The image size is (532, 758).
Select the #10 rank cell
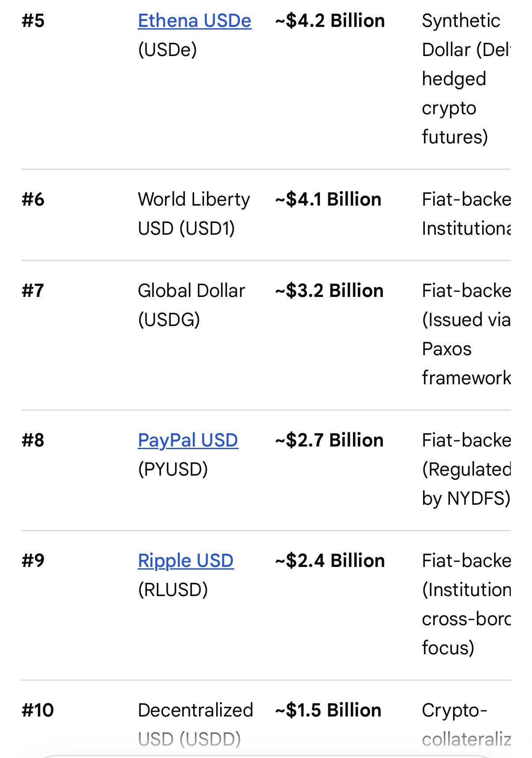tap(37, 710)
